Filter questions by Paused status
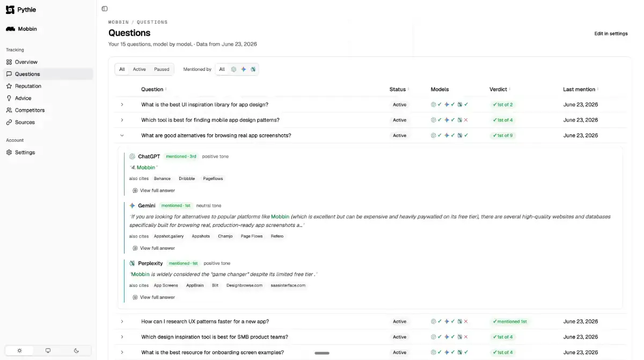 pyautogui.click(x=162, y=69)
